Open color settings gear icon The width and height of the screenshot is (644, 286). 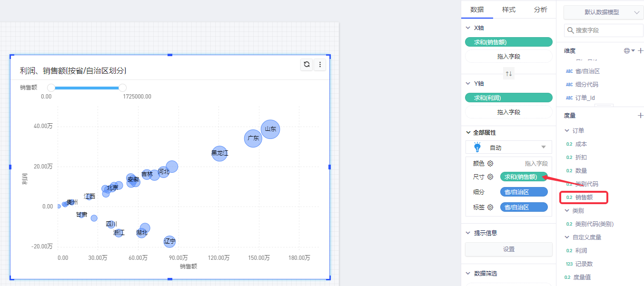490,163
